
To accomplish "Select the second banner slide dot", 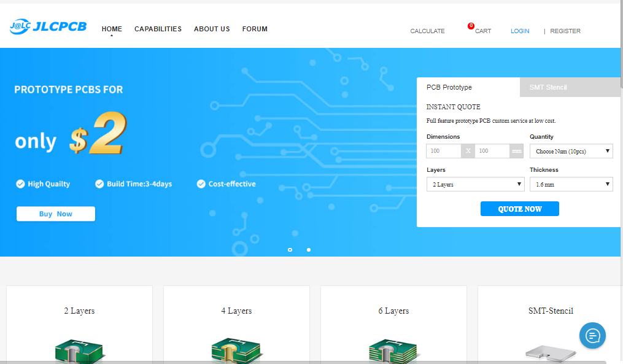I will 309,250.
